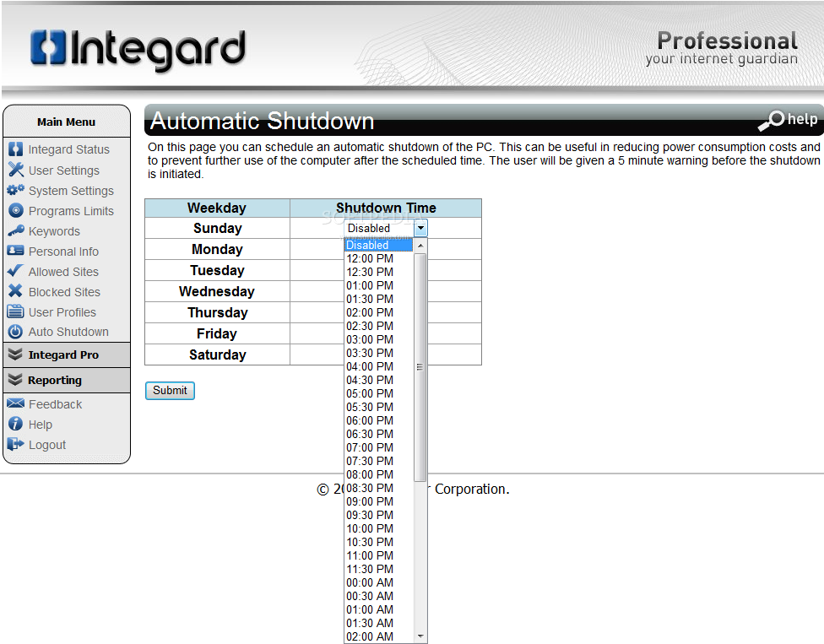Log out via Logout link

[x=46, y=446]
